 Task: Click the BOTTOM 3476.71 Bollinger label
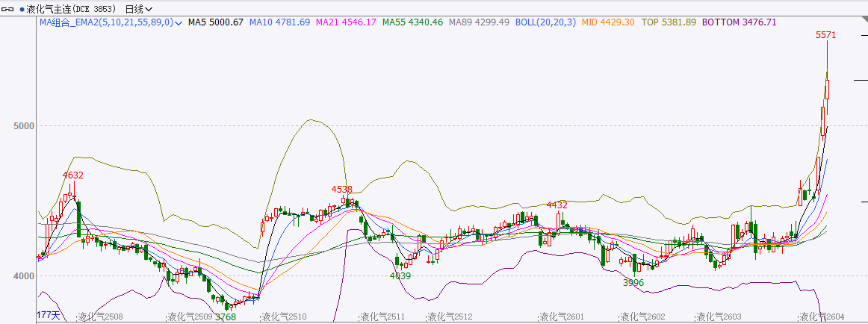coord(739,22)
